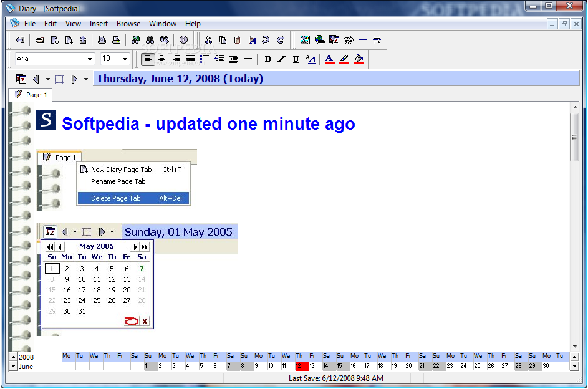
Task: Click the undo arrow icon
Action: tap(266, 40)
